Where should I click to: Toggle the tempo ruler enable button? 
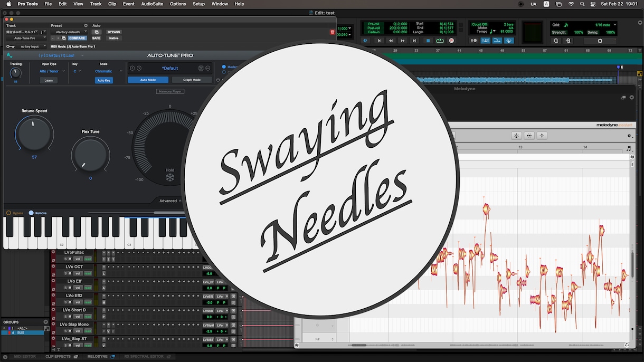[x=509, y=41]
